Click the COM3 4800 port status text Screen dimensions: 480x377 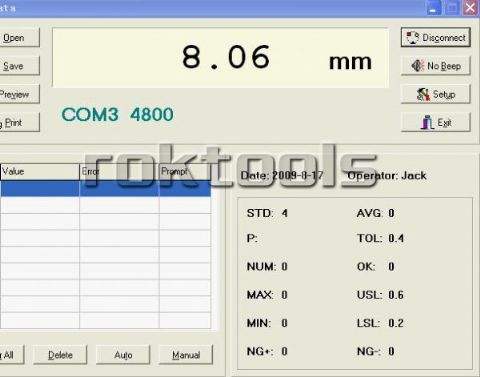[117, 114]
